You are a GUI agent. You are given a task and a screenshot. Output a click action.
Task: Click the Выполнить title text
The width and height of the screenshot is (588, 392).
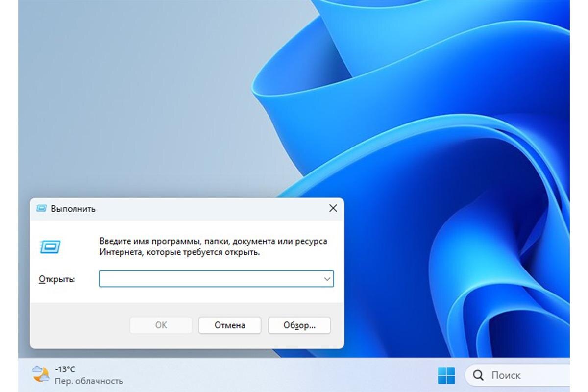tap(73, 209)
